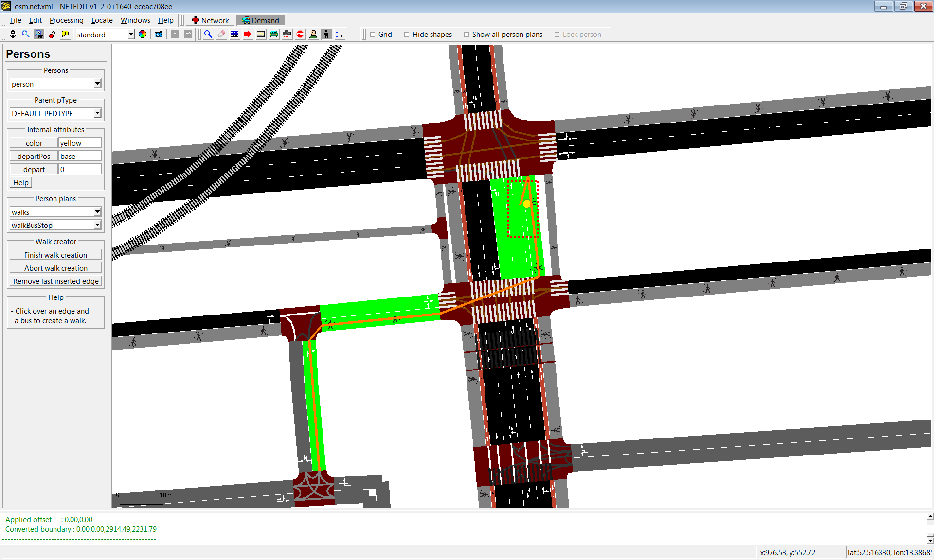Toggle Hide shapes checkbox

[x=407, y=35]
